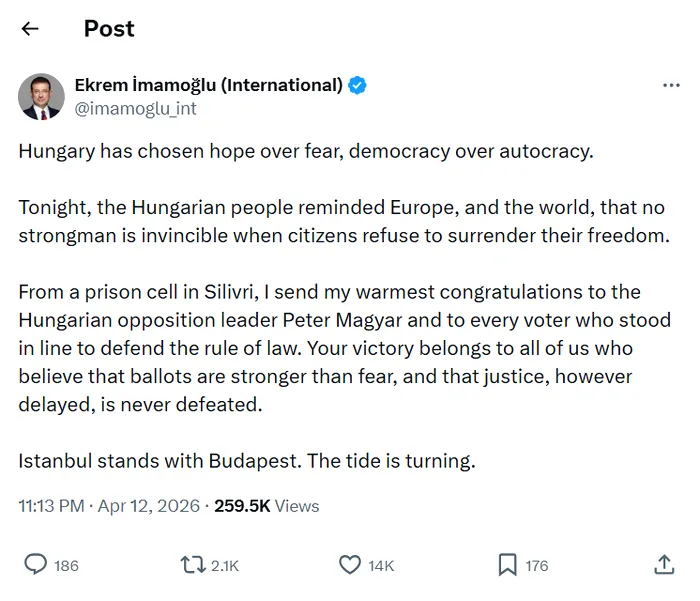Image resolution: width=700 pixels, height=601 pixels.
Task: Click the share upload icon
Action: pyautogui.click(x=664, y=565)
